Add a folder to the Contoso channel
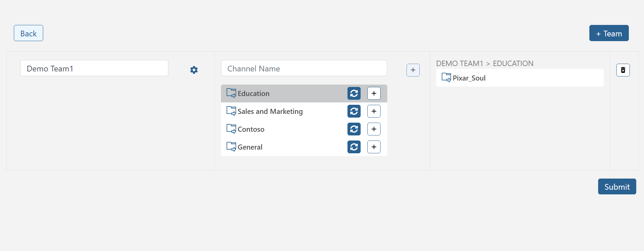 tap(374, 129)
